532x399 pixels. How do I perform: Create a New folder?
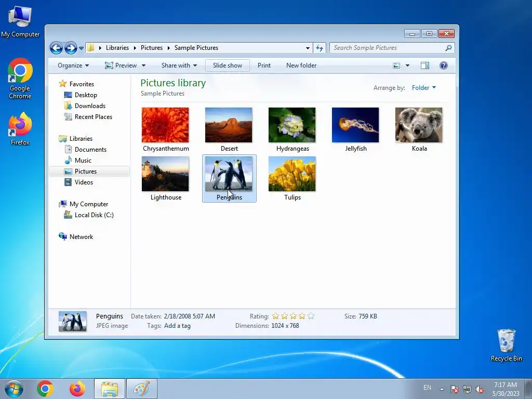[301, 65]
